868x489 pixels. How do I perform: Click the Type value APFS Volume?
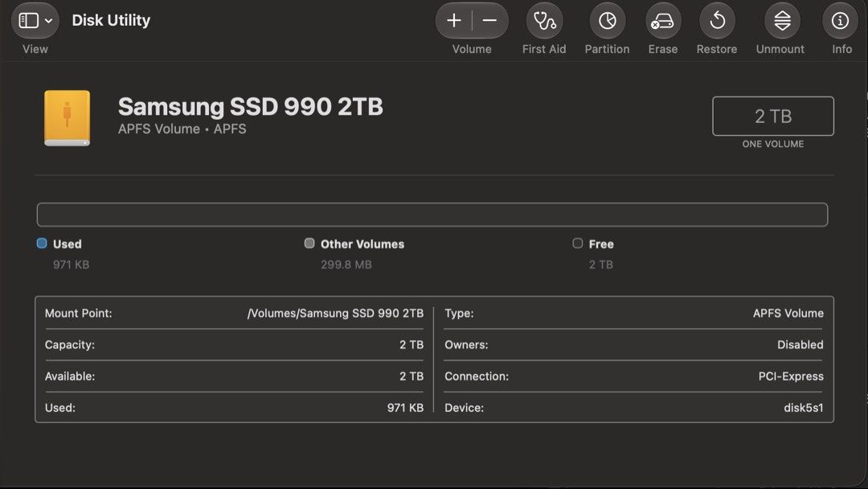click(788, 314)
